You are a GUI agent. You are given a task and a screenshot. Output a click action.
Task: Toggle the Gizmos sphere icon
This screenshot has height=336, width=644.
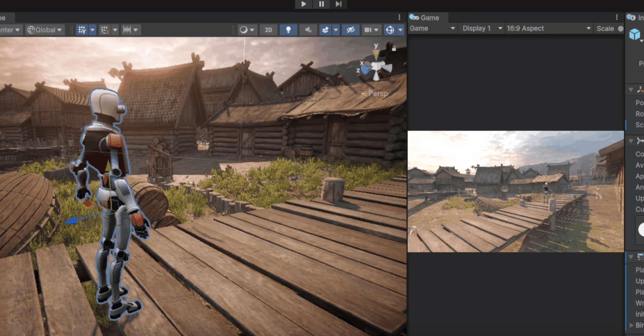coord(391,30)
